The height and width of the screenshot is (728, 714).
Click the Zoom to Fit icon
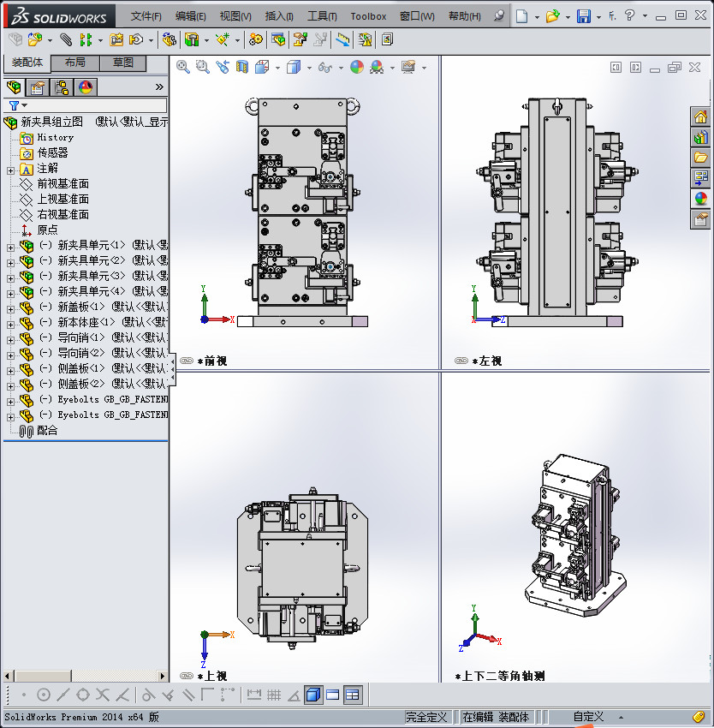[x=183, y=68]
